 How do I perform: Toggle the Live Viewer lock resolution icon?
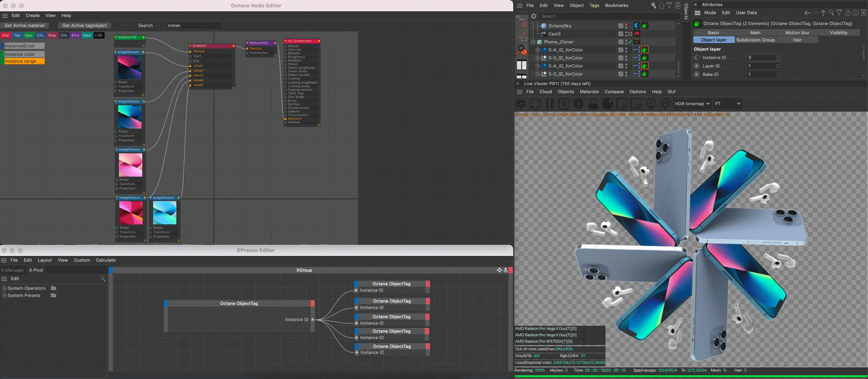(593, 104)
